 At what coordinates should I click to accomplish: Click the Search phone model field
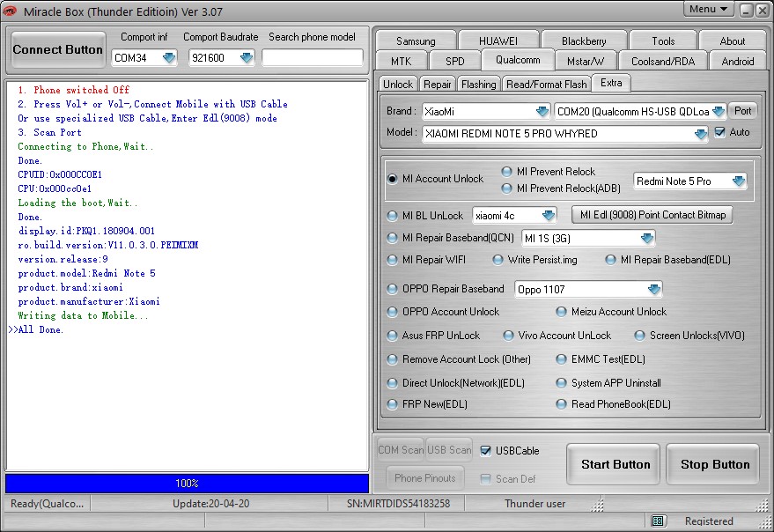(313, 58)
